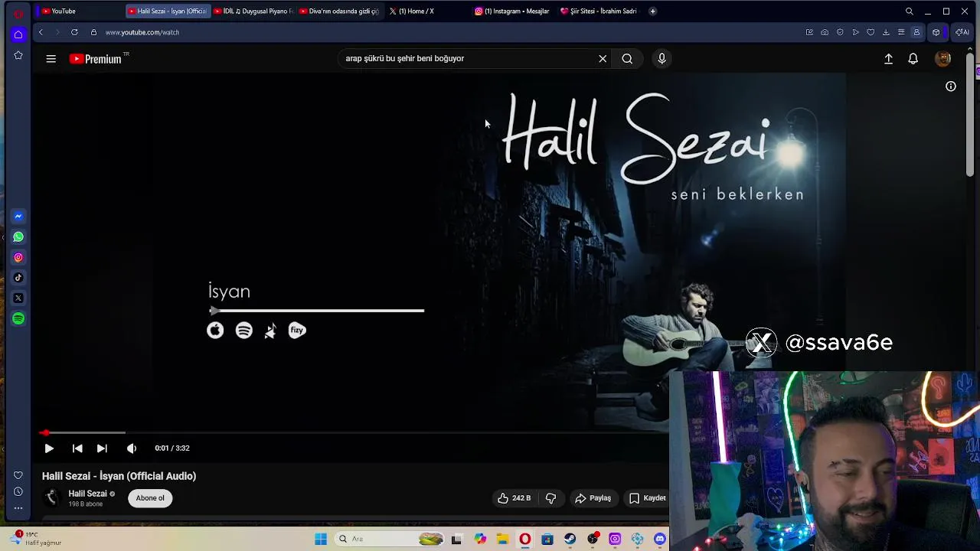Open the taskbar weather widget

tap(34, 539)
